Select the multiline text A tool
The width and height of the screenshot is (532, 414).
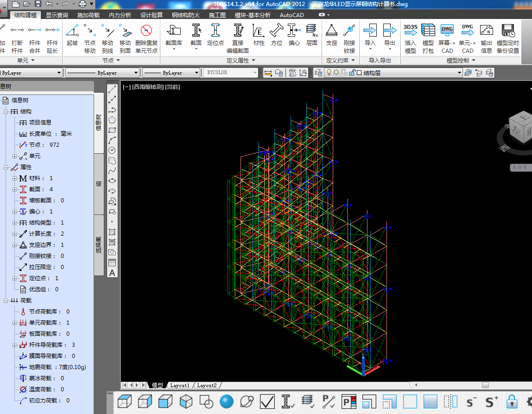tap(112, 273)
